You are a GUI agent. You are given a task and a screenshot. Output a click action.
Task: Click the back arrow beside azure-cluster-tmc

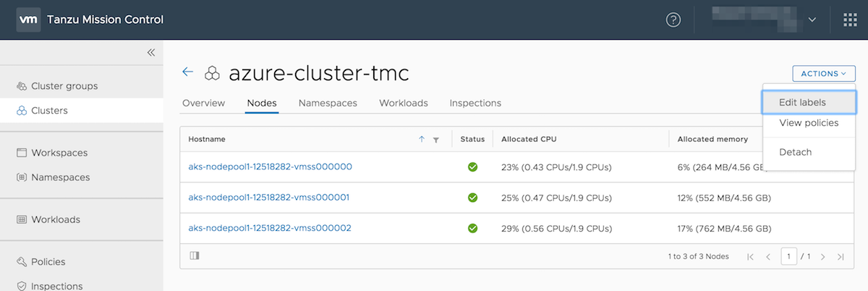pyautogui.click(x=188, y=72)
